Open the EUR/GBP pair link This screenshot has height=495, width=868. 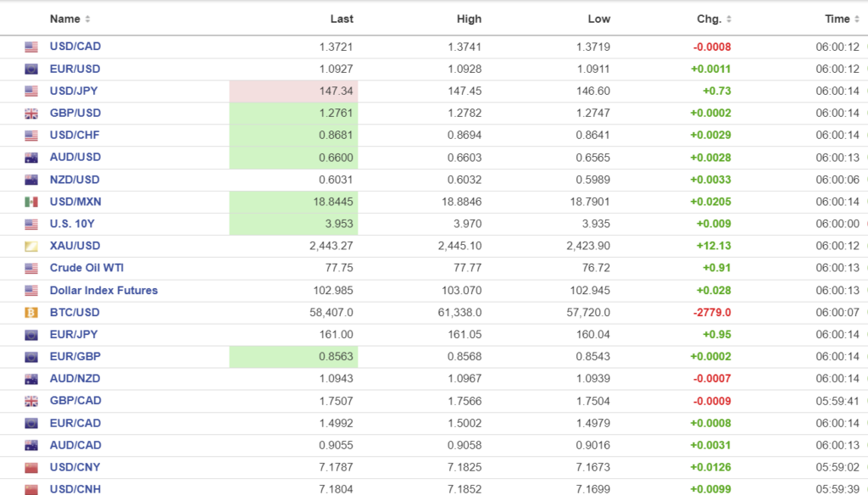[75, 357]
